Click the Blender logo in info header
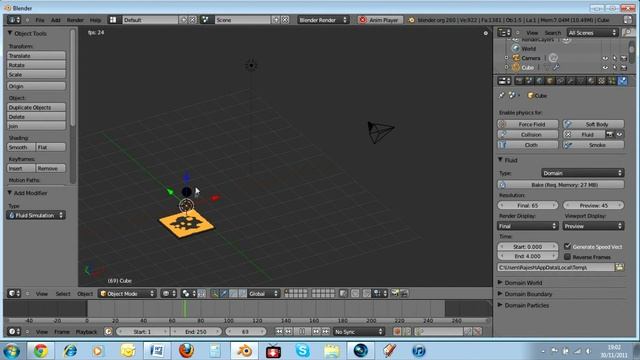Image resolution: width=640 pixels, height=360 pixels. (411, 20)
